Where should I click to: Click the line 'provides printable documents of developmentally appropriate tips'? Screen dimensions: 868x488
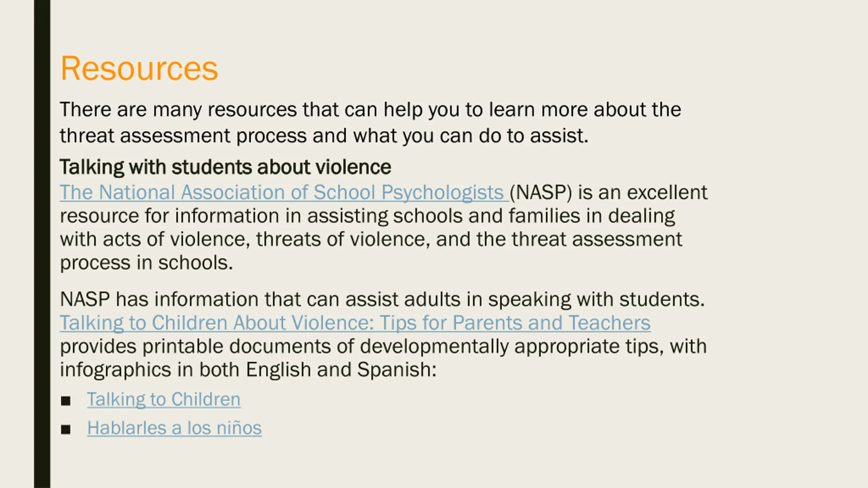383,346
